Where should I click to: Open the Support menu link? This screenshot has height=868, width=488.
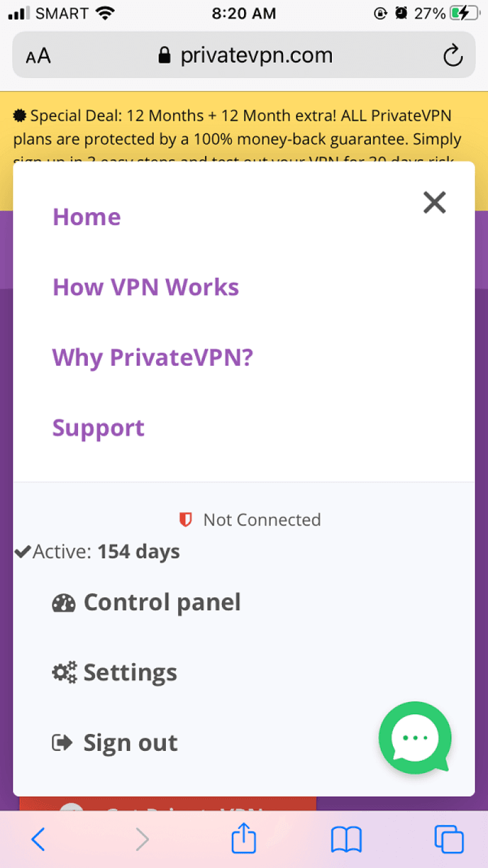point(98,428)
